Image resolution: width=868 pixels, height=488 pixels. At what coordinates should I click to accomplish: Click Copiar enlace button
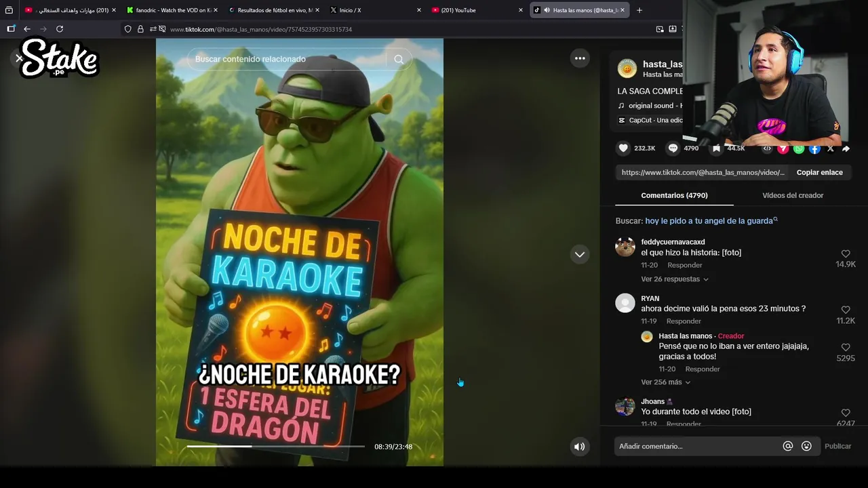click(819, 172)
